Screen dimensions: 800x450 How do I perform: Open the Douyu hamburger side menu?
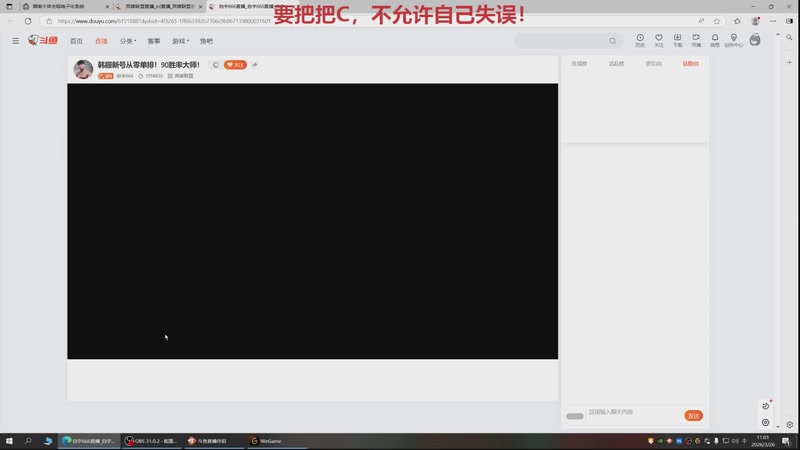click(x=15, y=41)
